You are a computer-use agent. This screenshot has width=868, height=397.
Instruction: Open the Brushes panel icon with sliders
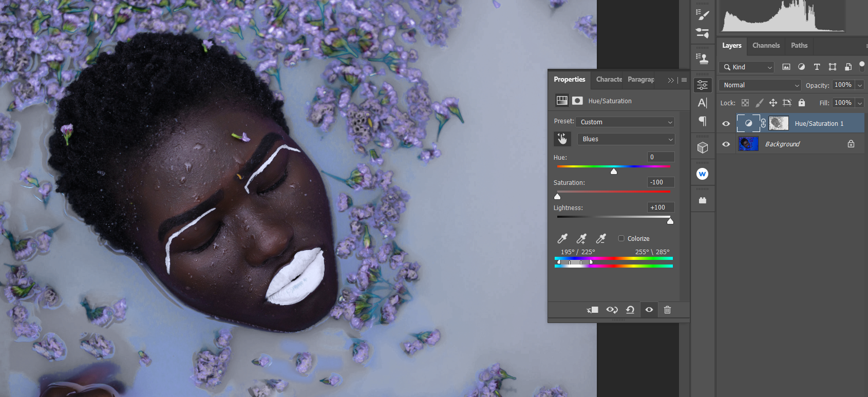702,33
